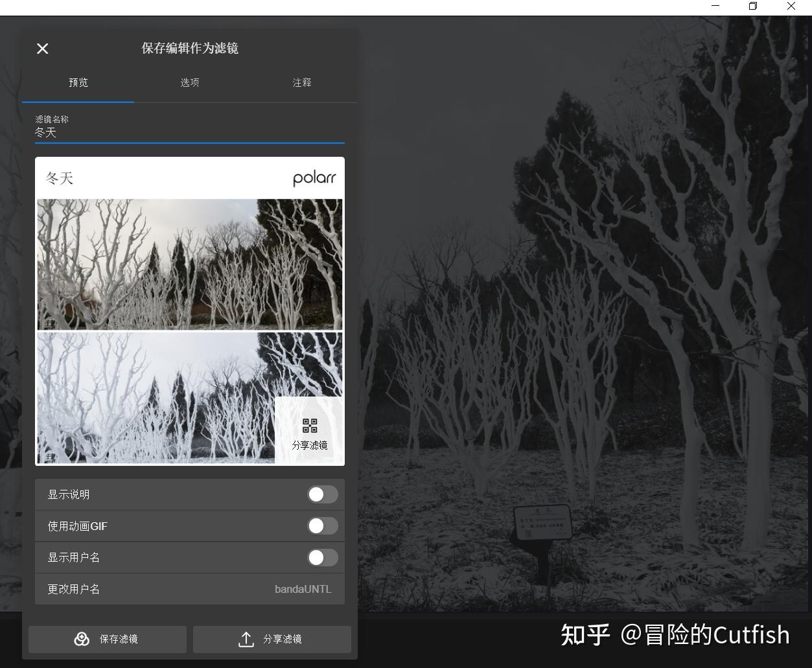Click the 冬天 title on preview card
812x668 pixels.
60,178
